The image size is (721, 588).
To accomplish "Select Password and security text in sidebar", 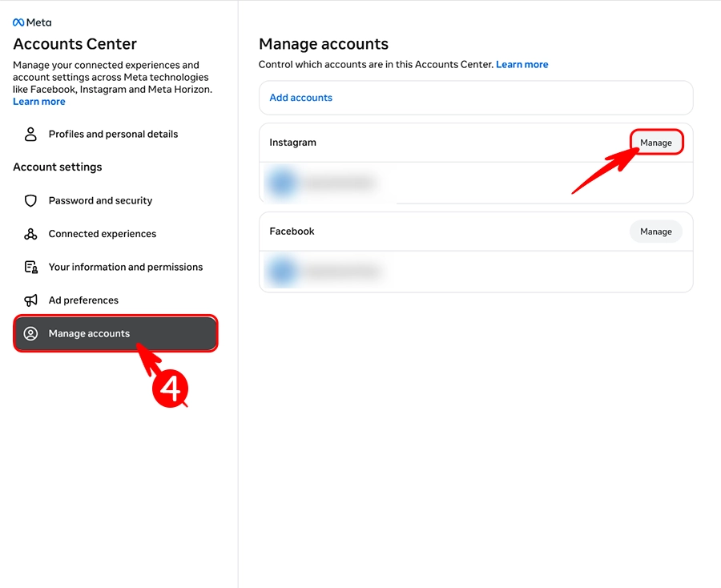I will pos(100,201).
